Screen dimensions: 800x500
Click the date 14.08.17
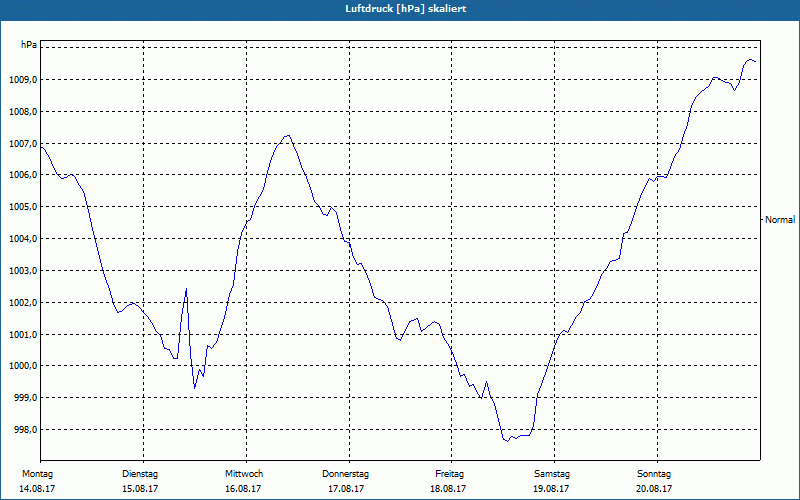(x=37, y=489)
